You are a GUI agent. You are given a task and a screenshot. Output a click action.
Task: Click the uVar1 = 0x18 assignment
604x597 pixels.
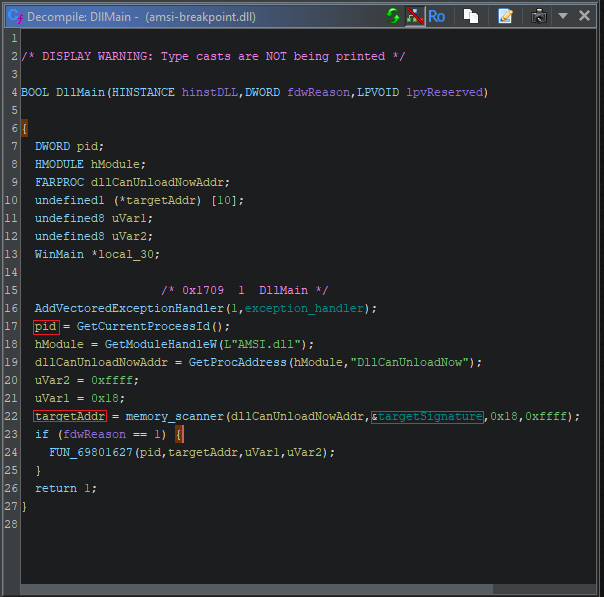(x=80, y=398)
